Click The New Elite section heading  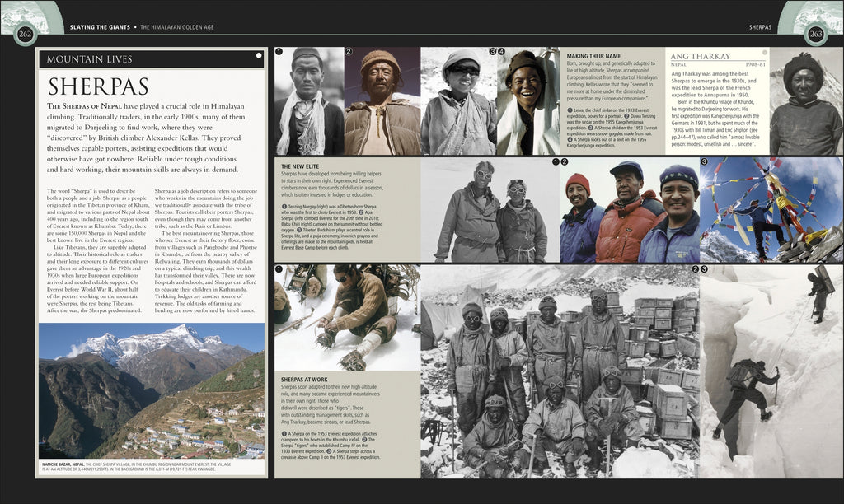pos(300,166)
